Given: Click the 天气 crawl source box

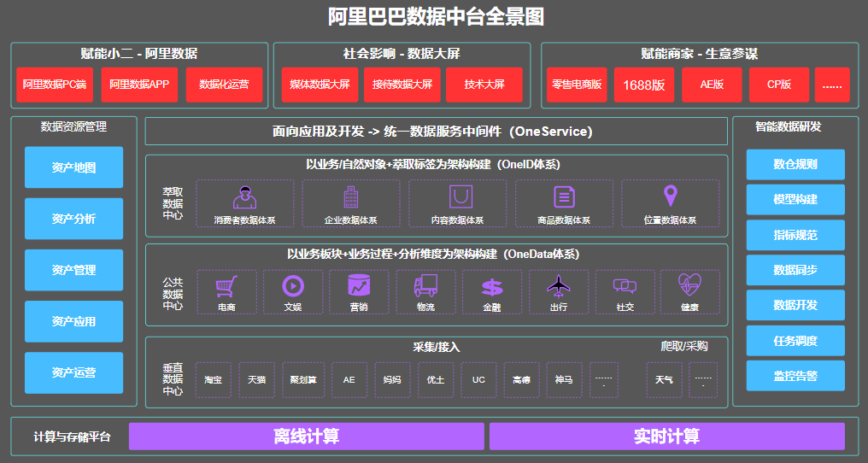Looking at the screenshot, I should pyautogui.click(x=665, y=380).
